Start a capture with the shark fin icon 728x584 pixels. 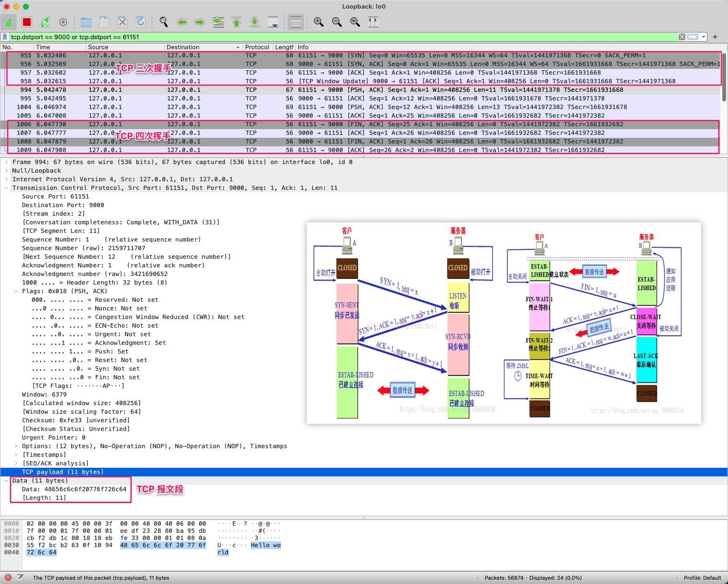tap(9, 22)
